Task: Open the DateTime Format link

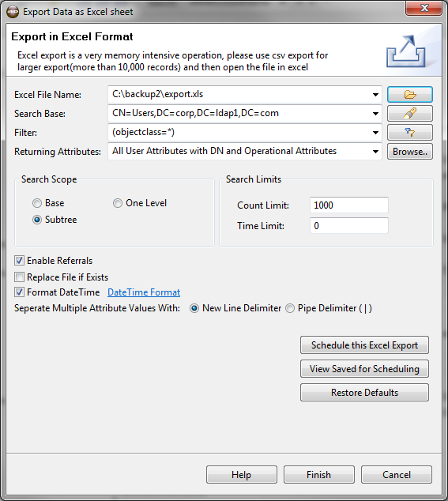Action: pyautogui.click(x=144, y=292)
